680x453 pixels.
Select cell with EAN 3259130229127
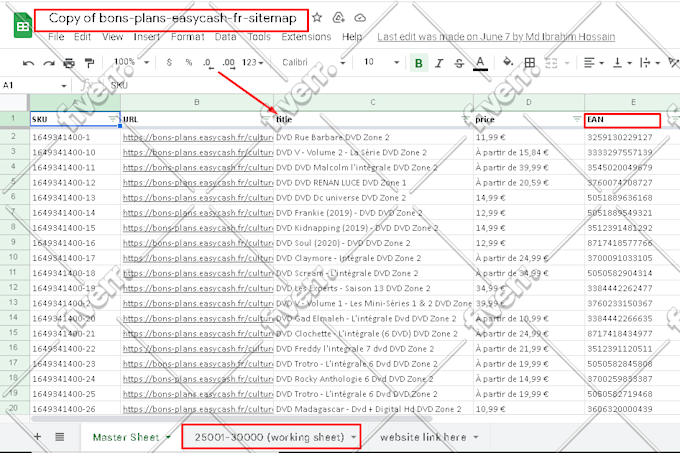tap(632, 137)
